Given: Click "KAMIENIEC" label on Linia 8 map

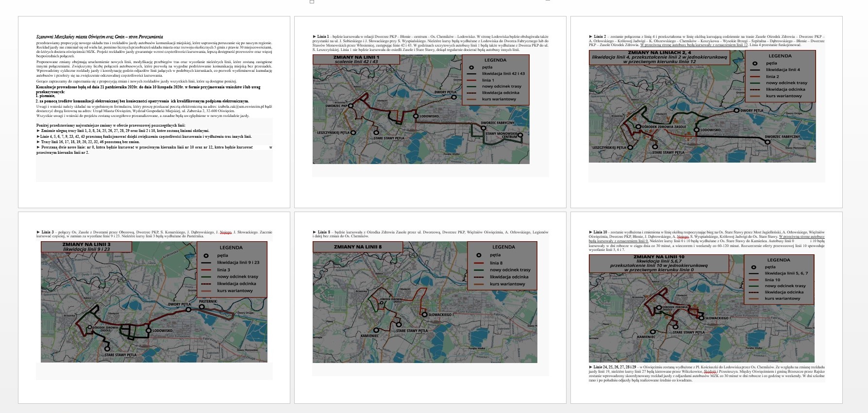Looking at the screenshot, I should coord(369,336).
